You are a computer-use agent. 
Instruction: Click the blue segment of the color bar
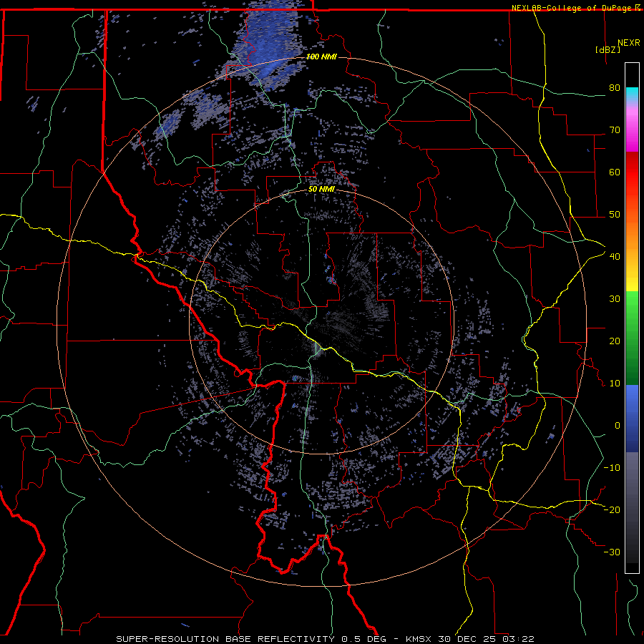(632, 417)
